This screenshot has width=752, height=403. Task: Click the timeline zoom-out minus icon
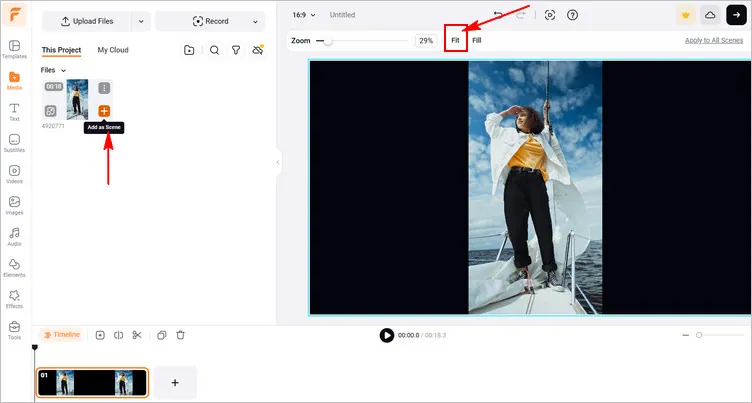686,335
